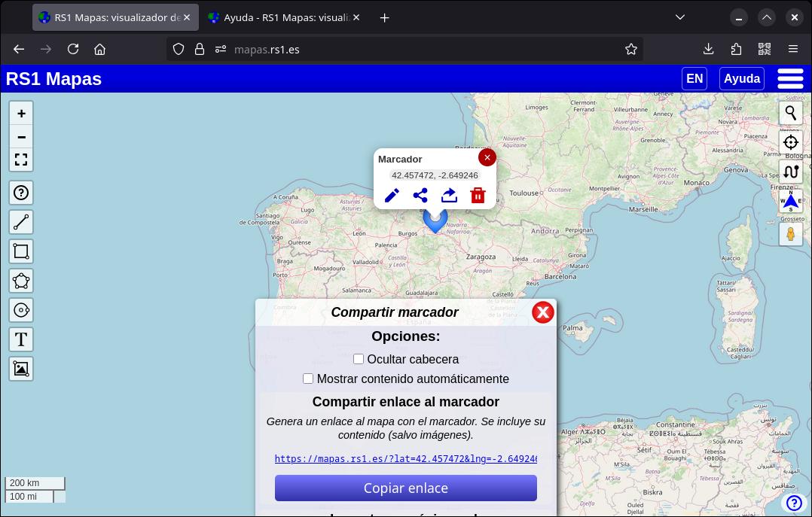Viewport: 812px width, 517px height.
Task: Go to browser home page
Action: (x=100, y=49)
